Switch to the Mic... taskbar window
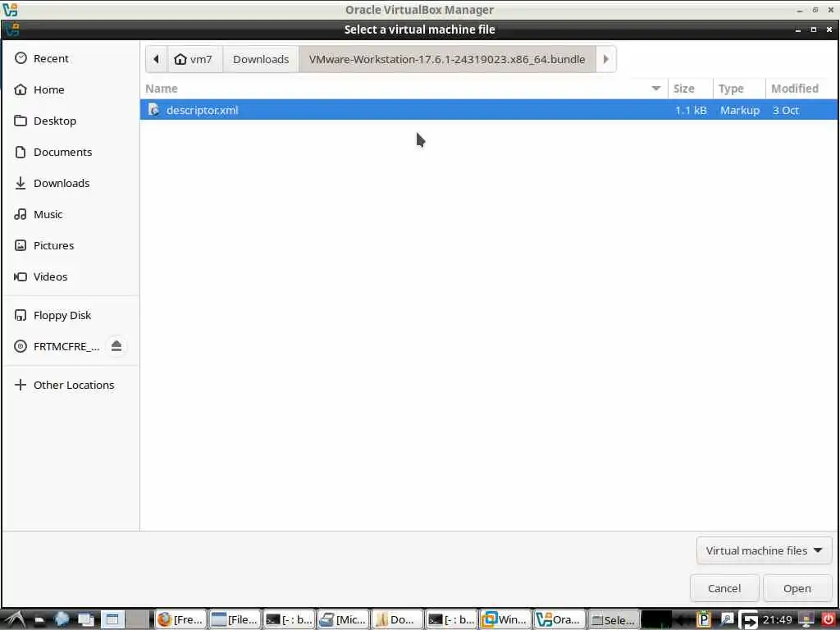The height and width of the screenshot is (630, 840). pyautogui.click(x=344, y=620)
